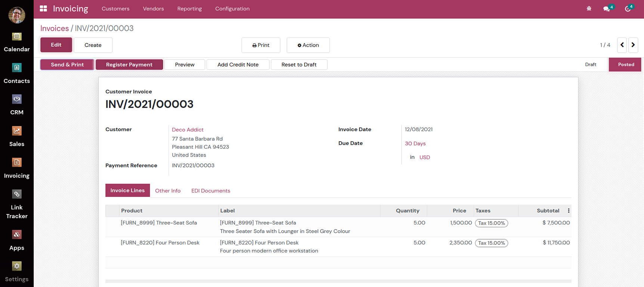The image size is (644, 287).
Task: Open the Action dropdown menu
Action: 308,45
